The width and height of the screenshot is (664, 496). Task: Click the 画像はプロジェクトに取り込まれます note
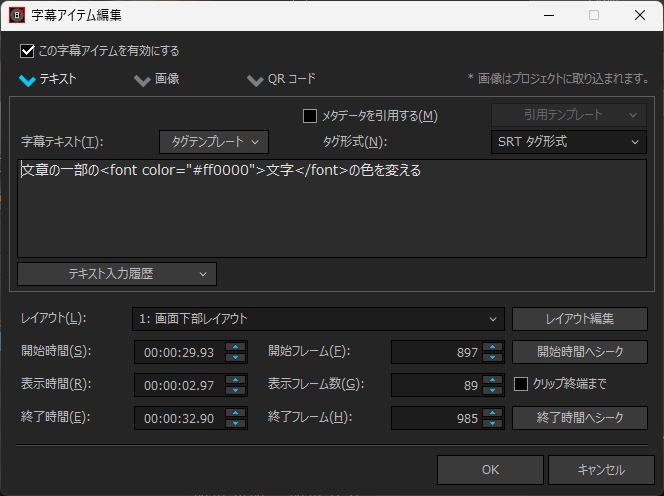coord(559,79)
